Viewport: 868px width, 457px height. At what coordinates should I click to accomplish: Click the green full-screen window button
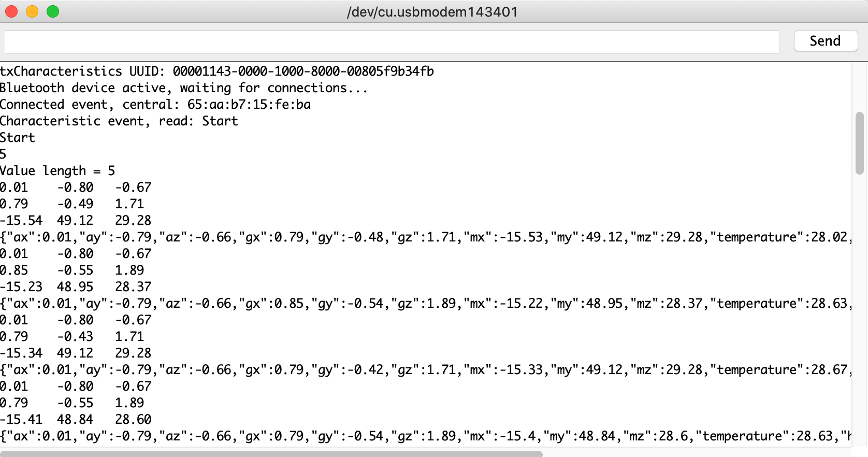(x=53, y=11)
